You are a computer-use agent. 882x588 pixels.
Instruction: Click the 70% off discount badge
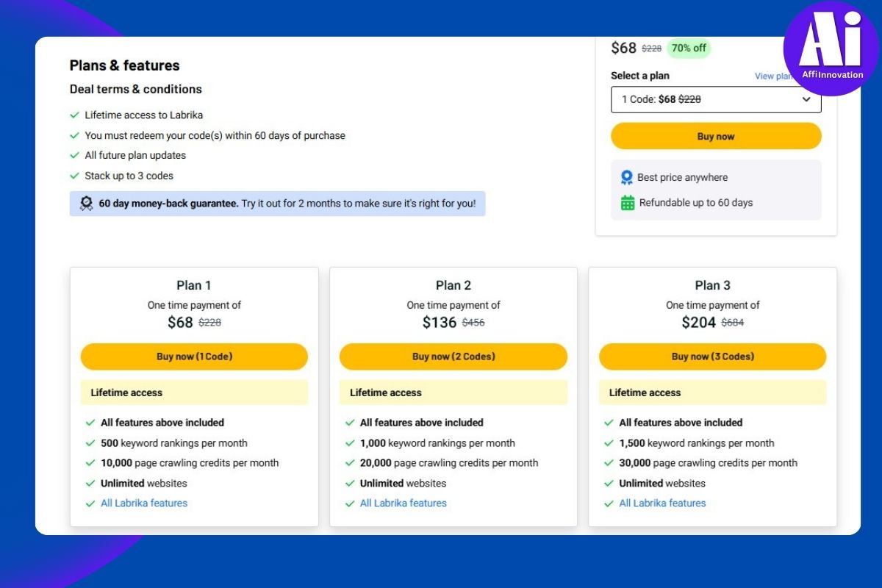689,49
